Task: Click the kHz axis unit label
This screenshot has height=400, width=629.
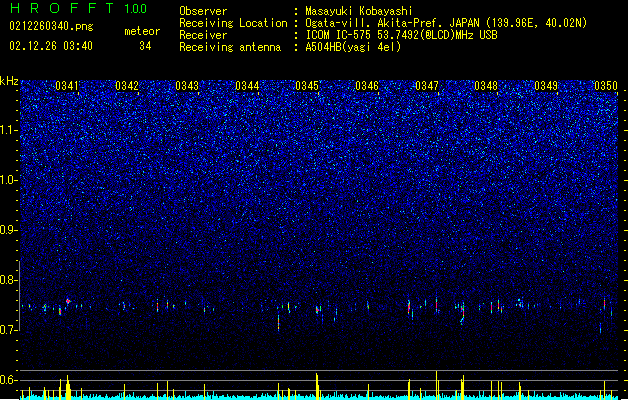Action: pyautogui.click(x=9, y=81)
